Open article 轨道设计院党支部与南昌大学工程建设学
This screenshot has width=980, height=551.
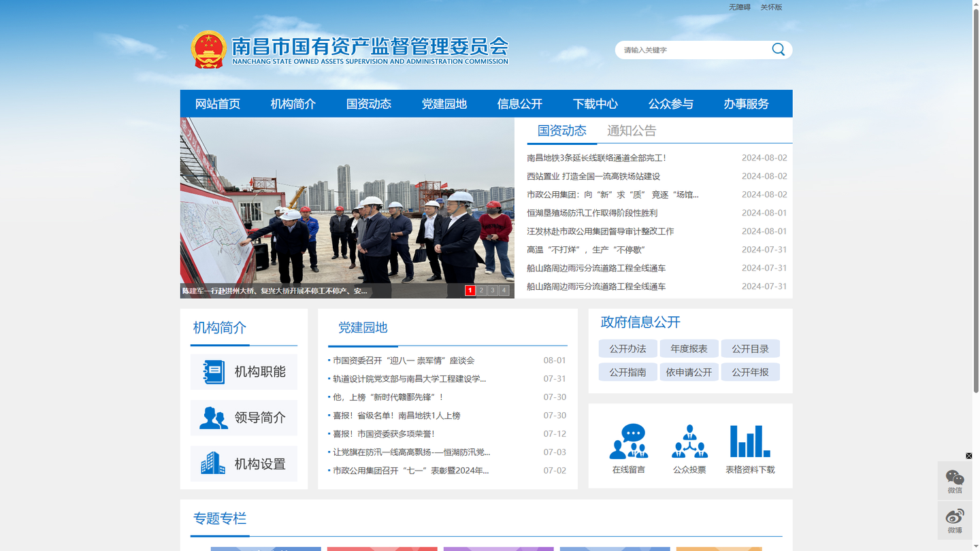[x=410, y=379]
